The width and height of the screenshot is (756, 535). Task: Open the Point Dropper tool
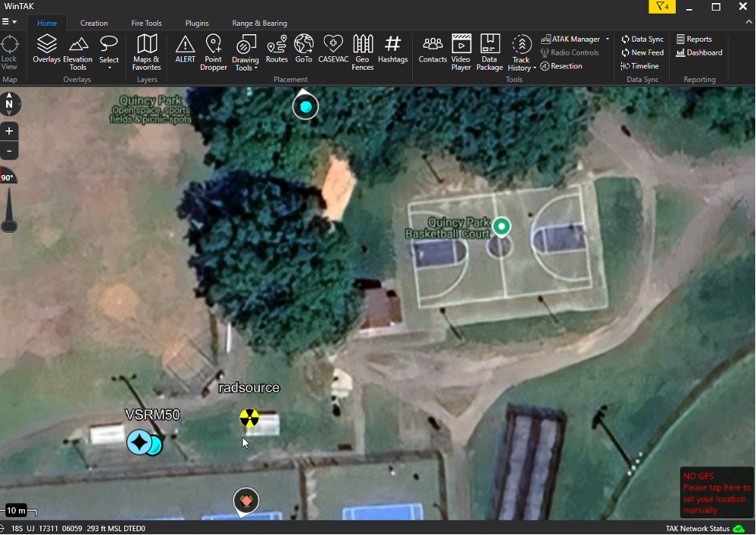pyautogui.click(x=213, y=52)
